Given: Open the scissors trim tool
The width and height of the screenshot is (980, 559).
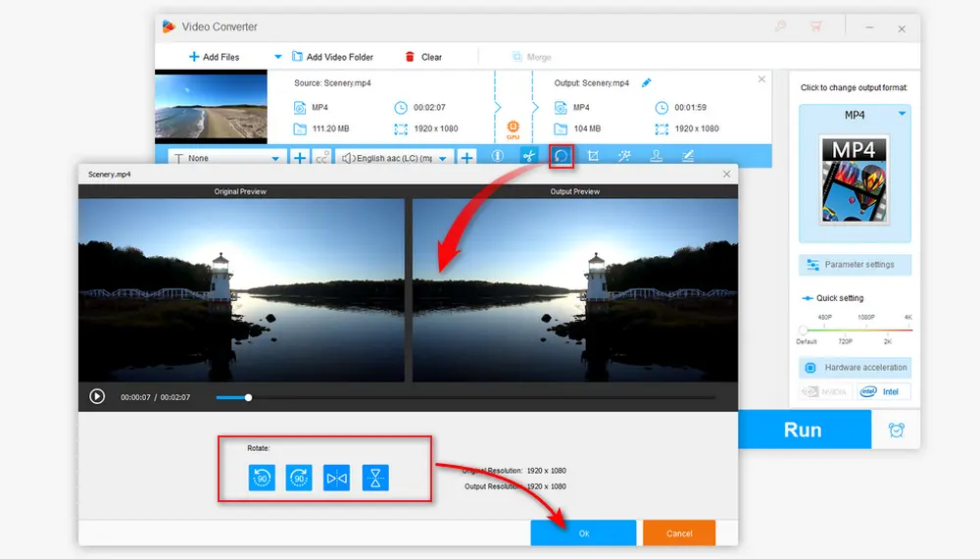Looking at the screenshot, I should point(529,156).
